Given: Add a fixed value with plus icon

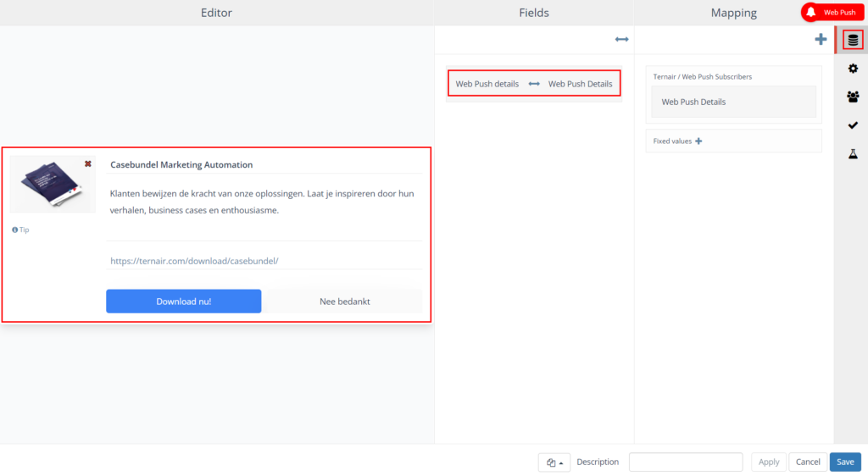Looking at the screenshot, I should click(698, 141).
